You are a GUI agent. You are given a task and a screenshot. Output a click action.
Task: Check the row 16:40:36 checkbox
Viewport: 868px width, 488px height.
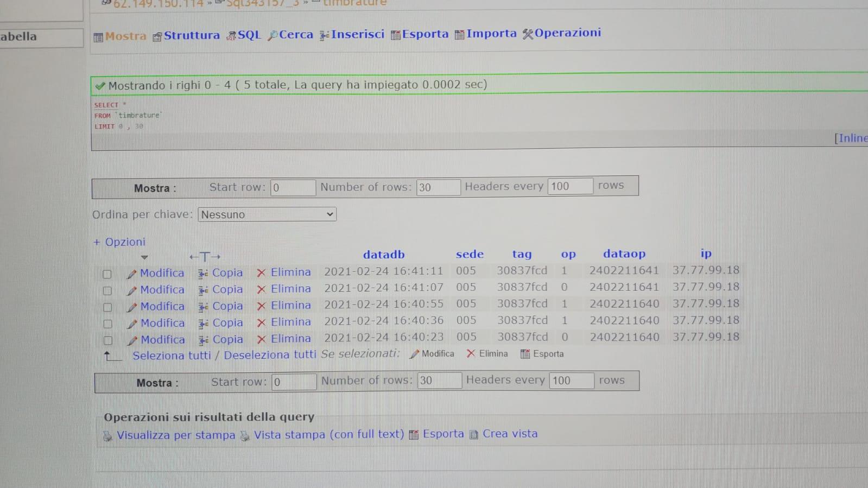point(108,324)
